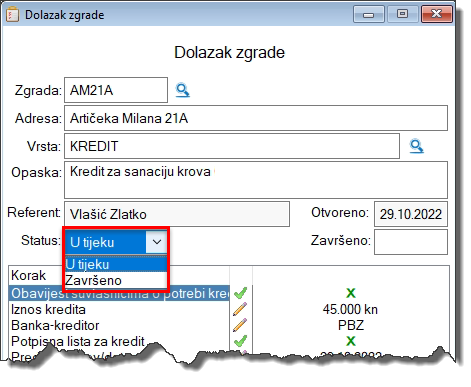The height and width of the screenshot is (387, 471).
Task: Click the Otvoreno date field
Action: tap(411, 214)
